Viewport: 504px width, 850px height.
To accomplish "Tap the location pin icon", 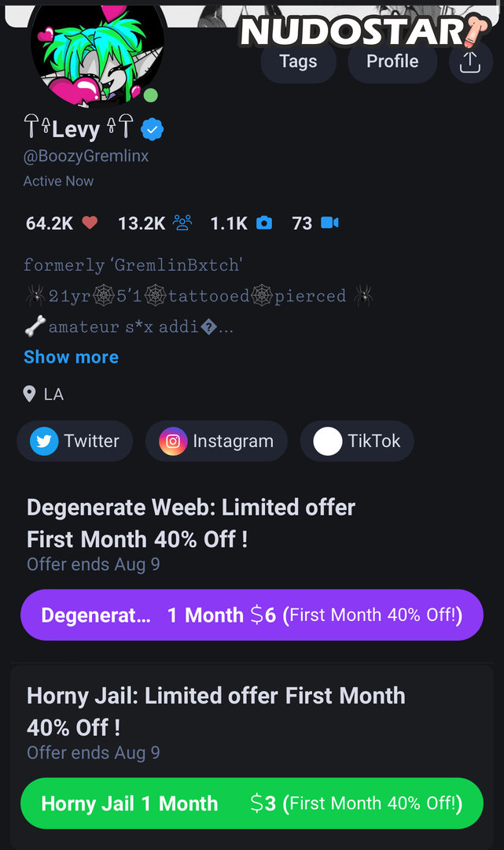I will click(30, 394).
